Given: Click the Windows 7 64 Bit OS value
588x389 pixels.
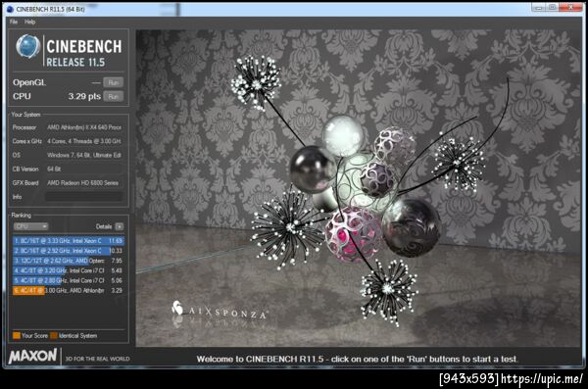Looking at the screenshot, I should point(84,155).
